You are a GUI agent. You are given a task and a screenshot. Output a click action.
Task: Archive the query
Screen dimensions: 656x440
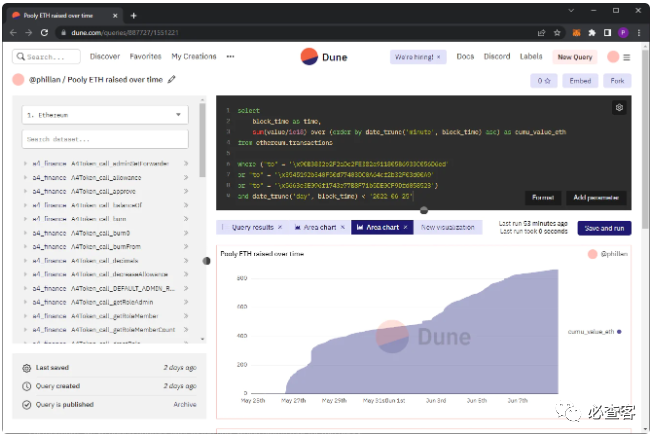184,405
